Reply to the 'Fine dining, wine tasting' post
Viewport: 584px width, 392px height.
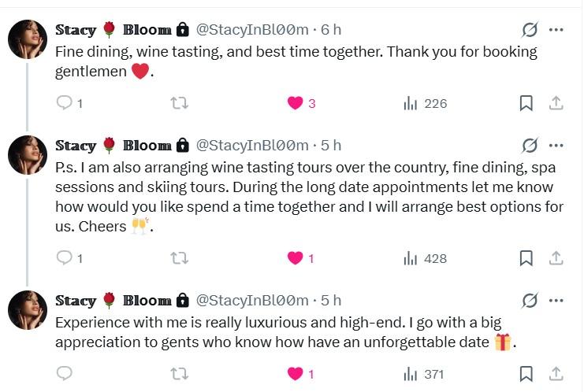tap(65, 103)
